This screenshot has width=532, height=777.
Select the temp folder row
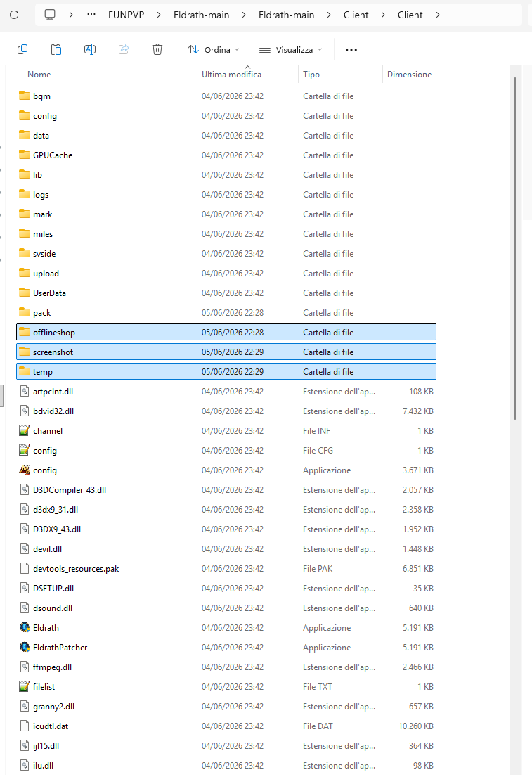[226, 372]
